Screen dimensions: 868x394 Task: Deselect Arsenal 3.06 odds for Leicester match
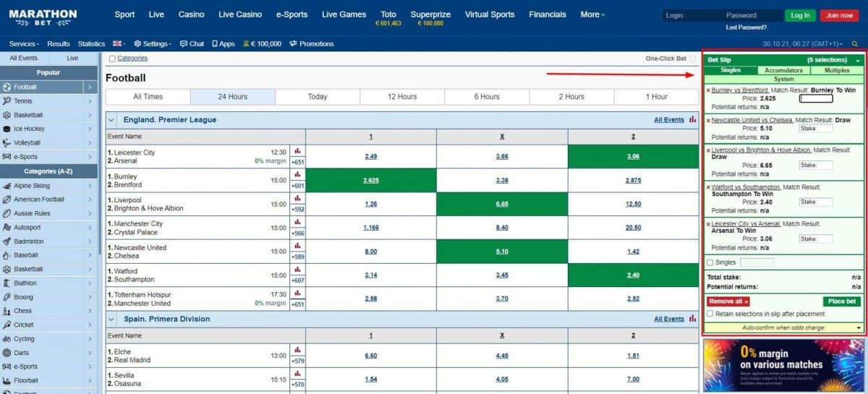pyautogui.click(x=633, y=156)
